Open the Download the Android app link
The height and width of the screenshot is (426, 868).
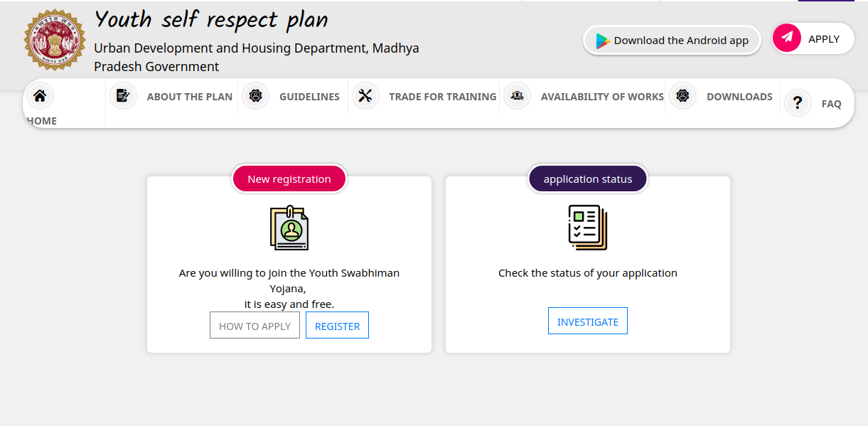click(671, 40)
